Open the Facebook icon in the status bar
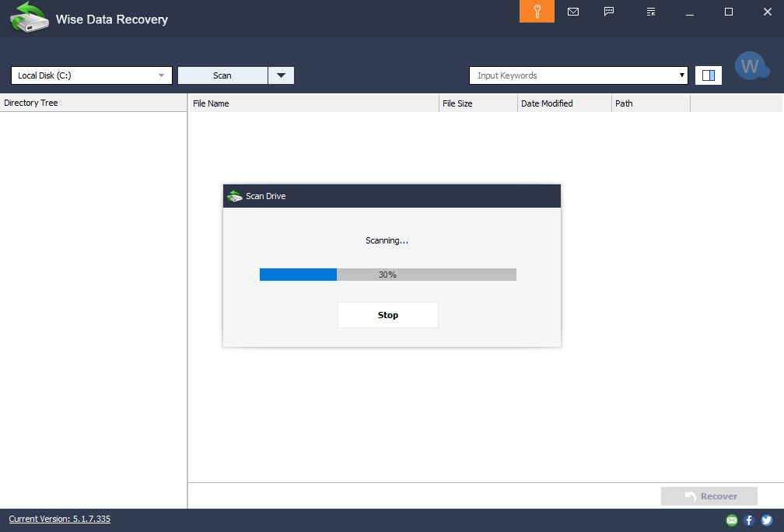The image size is (784, 532). (x=749, y=520)
